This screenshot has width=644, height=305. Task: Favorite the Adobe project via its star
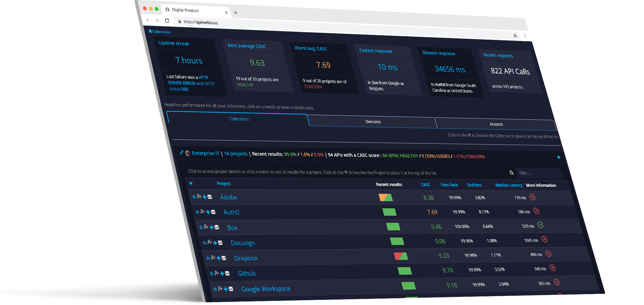point(194,197)
